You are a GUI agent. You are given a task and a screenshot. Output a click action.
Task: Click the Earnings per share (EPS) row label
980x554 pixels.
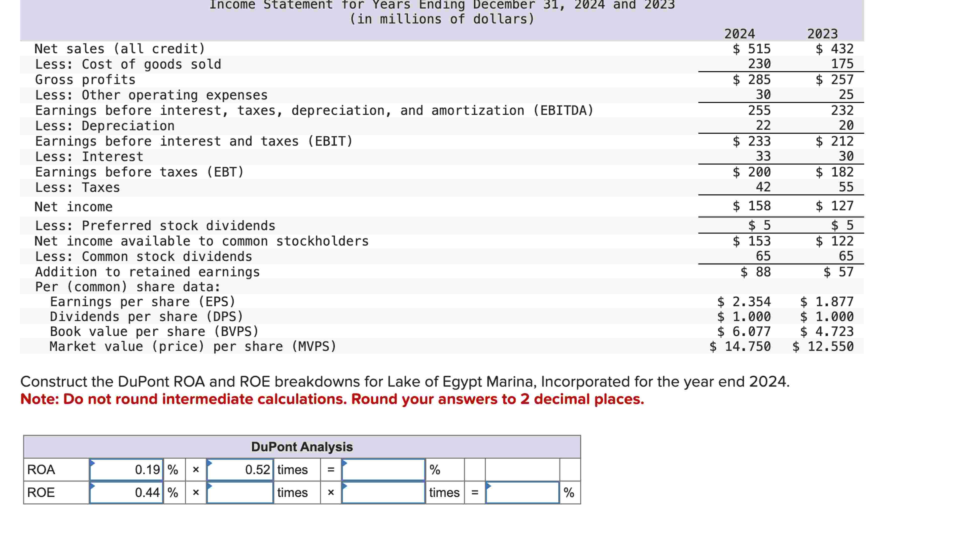[x=143, y=302]
